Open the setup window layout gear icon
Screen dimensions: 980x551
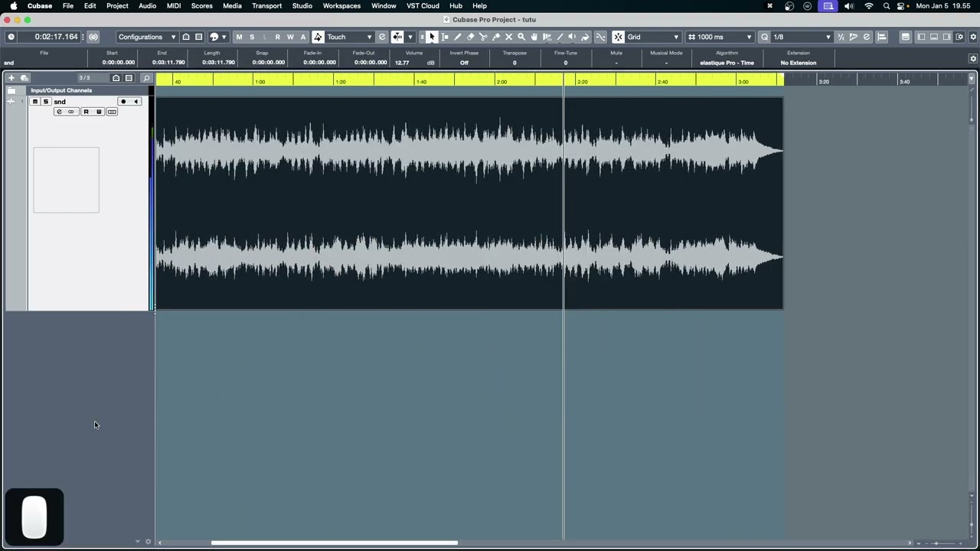coord(960,37)
